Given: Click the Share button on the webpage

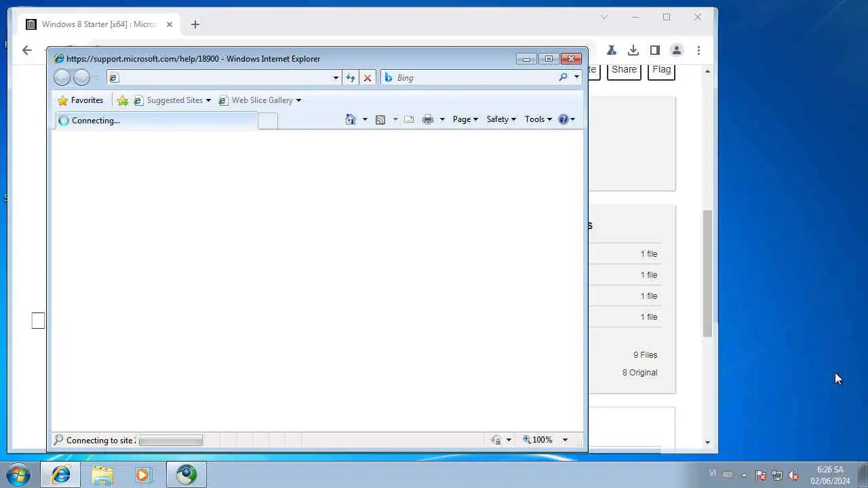Looking at the screenshot, I should click(x=624, y=69).
